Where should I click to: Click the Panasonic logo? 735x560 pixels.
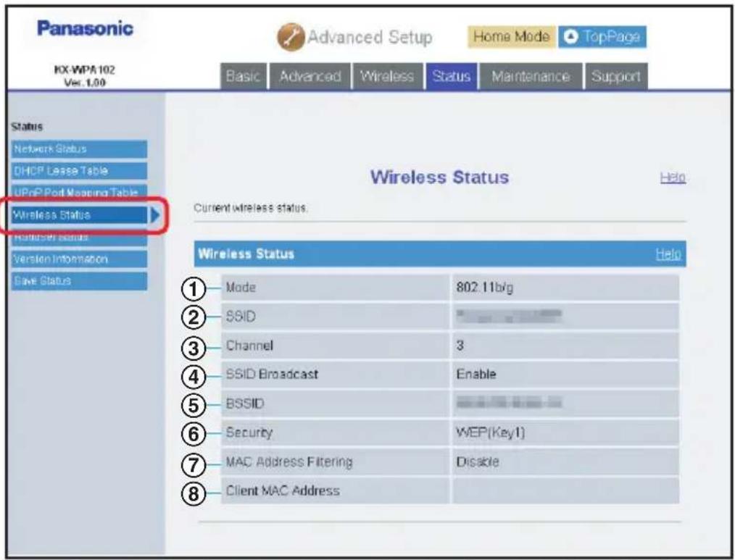pyautogui.click(x=86, y=28)
